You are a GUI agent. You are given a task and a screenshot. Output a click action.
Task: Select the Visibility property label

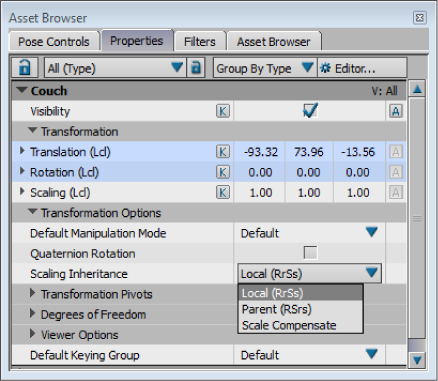point(50,111)
